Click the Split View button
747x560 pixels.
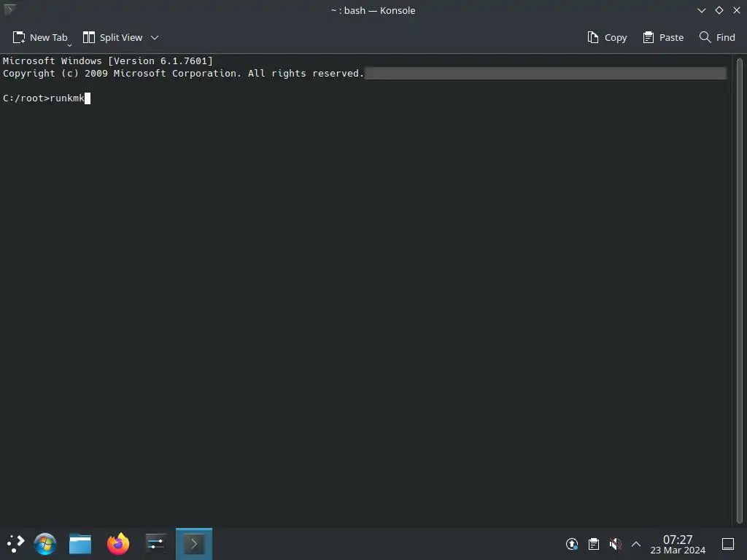(x=112, y=38)
